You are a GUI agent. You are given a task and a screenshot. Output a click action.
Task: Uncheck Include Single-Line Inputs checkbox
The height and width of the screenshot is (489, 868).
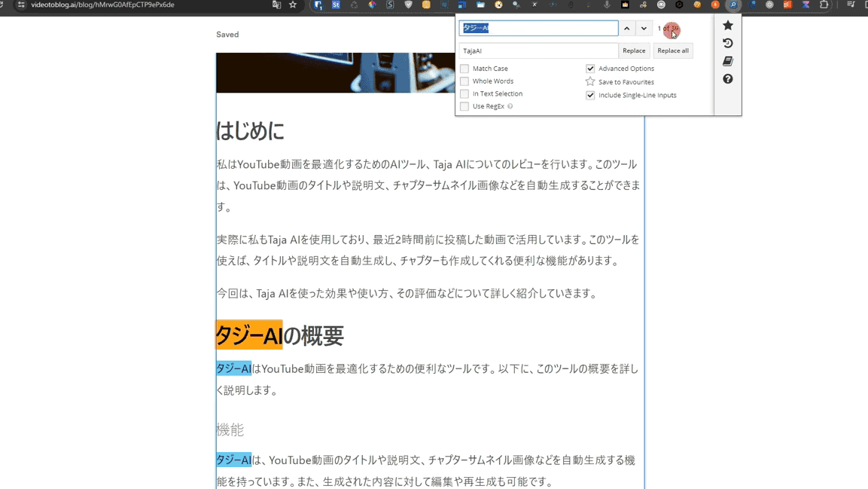(590, 95)
